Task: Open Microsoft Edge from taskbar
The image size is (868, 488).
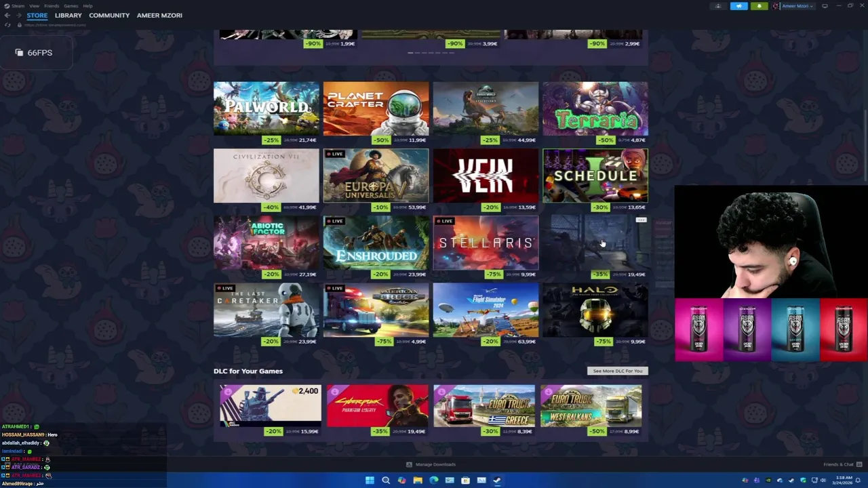Action: pyautogui.click(x=434, y=481)
